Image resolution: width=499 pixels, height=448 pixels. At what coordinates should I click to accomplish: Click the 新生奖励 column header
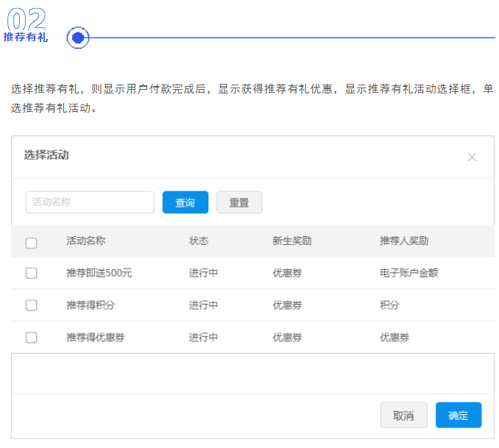click(x=291, y=241)
